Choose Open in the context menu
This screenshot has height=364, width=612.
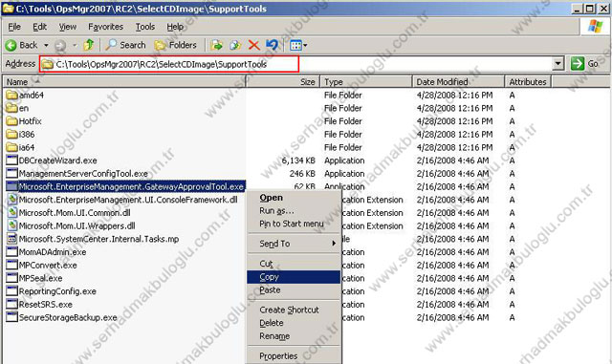[294, 198]
